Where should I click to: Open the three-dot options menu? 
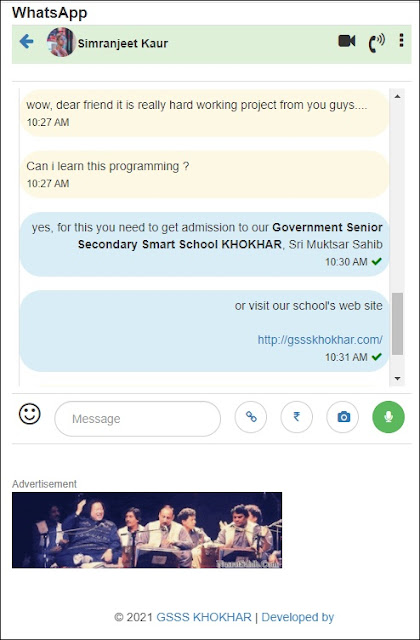[402, 40]
